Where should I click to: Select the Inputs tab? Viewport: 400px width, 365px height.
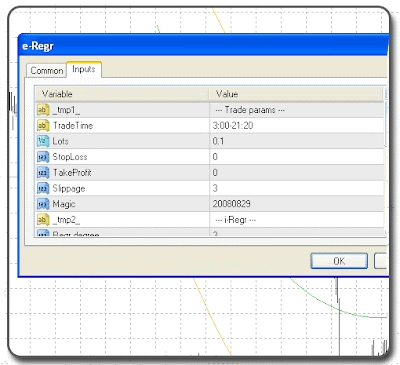point(84,69)
